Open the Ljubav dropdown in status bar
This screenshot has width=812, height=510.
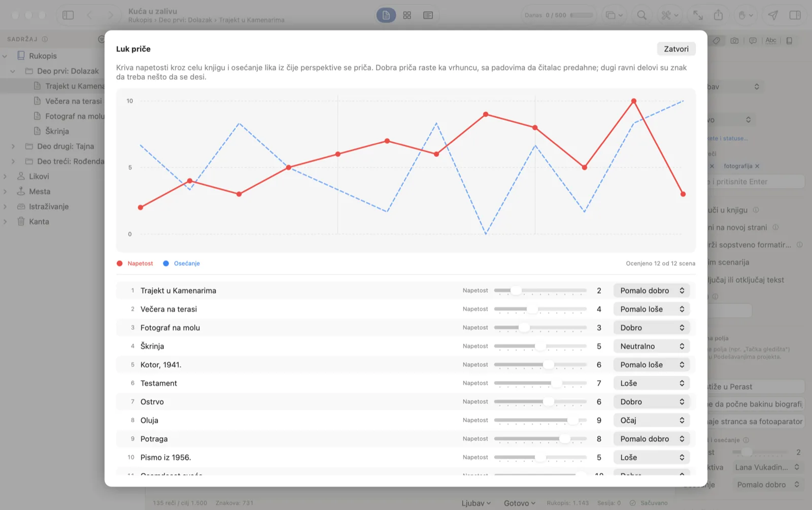coord(476,503)
